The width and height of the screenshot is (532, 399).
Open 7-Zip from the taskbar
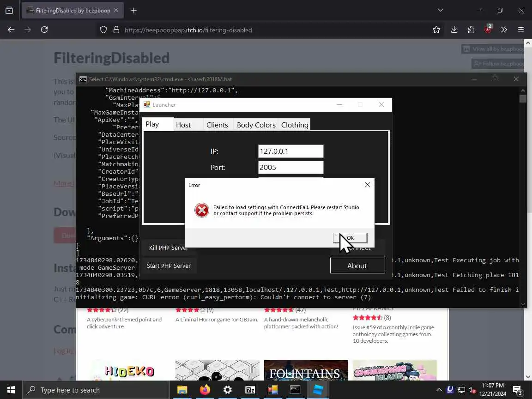(x=250, y=390)
